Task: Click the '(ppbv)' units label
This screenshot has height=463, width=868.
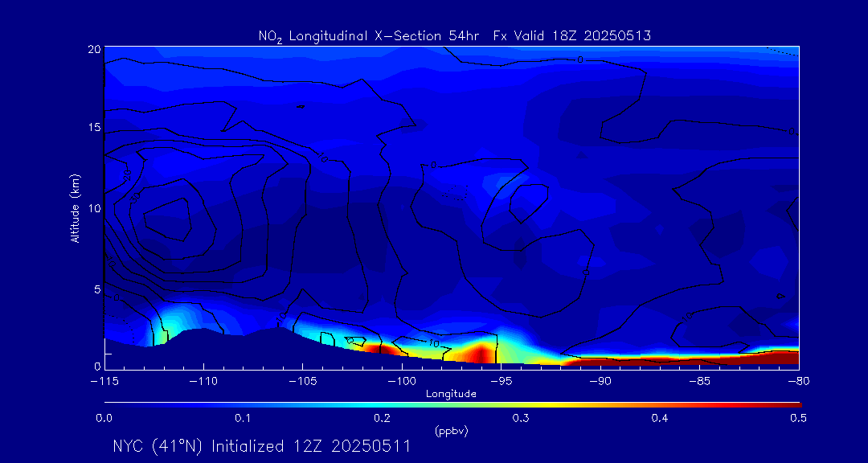Action: coord(451,432)
